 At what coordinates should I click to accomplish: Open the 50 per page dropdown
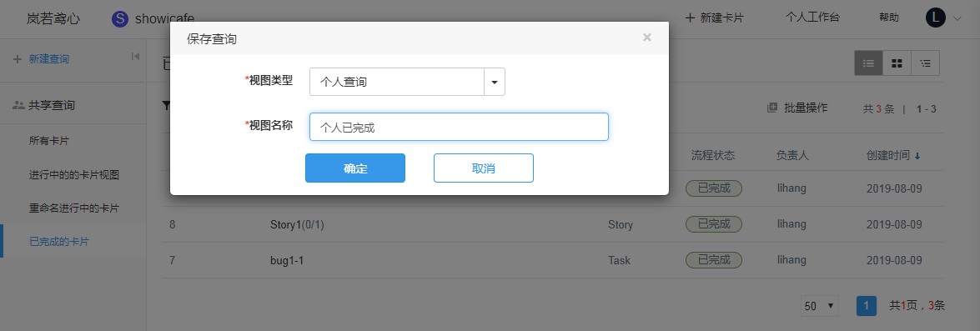820,306
